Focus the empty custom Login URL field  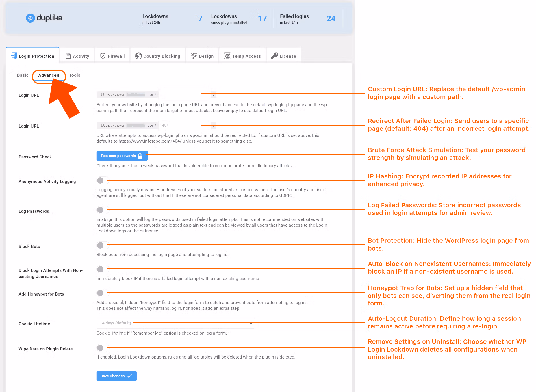pos(184,94)
